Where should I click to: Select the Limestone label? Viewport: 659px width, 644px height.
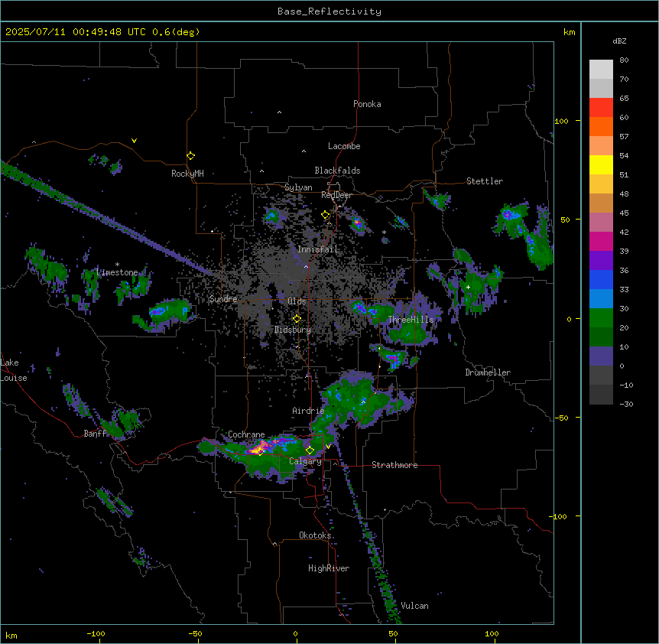pos(117,272)
